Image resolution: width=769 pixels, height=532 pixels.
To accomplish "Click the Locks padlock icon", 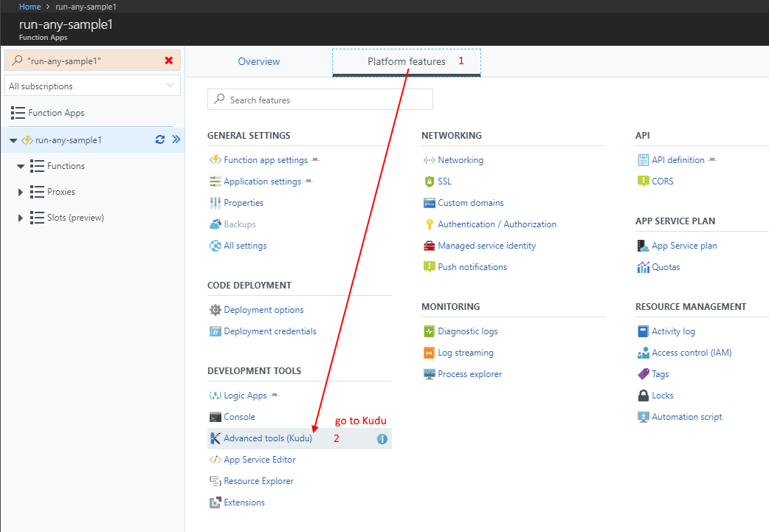I will (643, 395).
